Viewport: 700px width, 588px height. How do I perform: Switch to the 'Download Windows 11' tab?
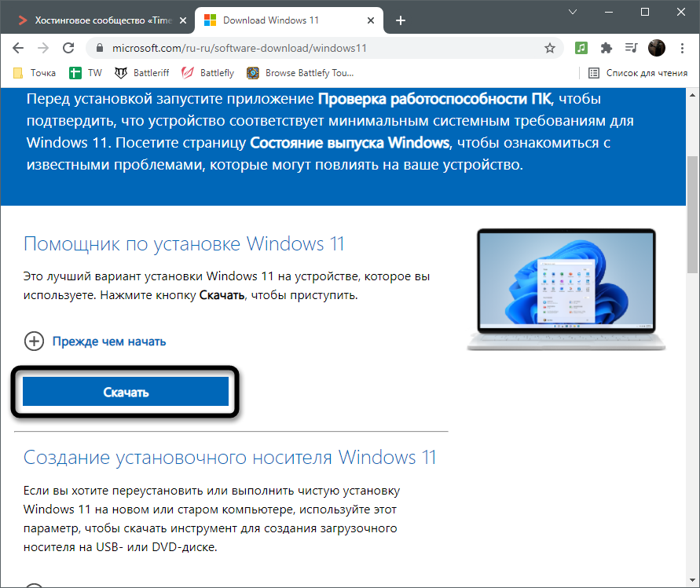[x=283, y=21]
